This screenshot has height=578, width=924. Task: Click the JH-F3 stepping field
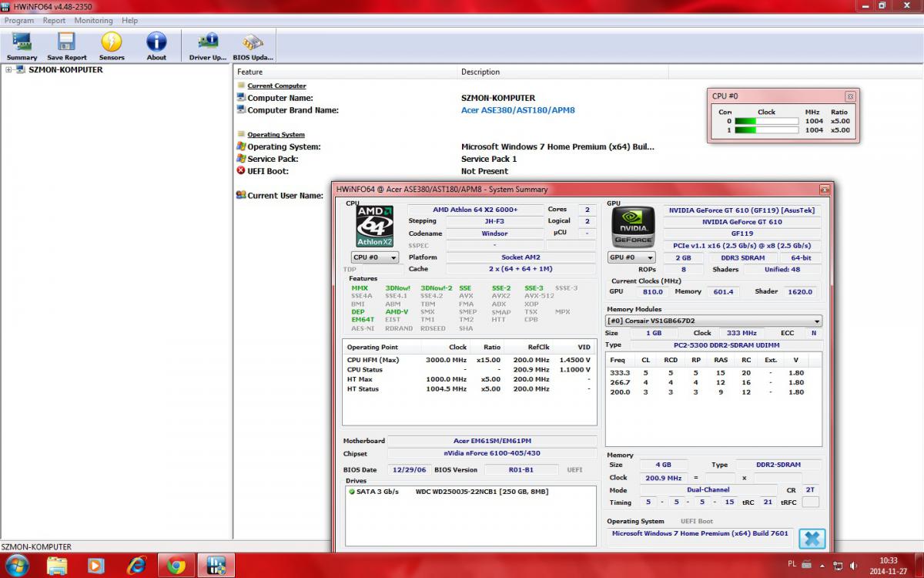click(x=494, y=221)
